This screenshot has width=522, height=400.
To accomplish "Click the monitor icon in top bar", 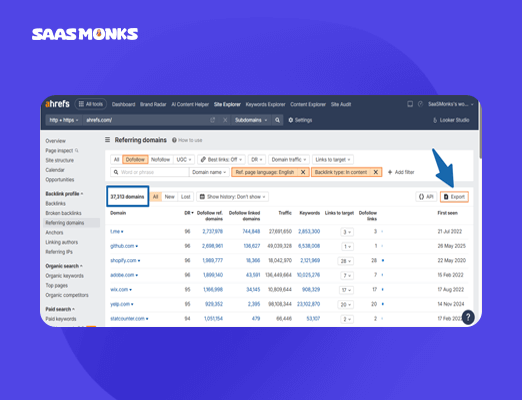I will 410,104.
